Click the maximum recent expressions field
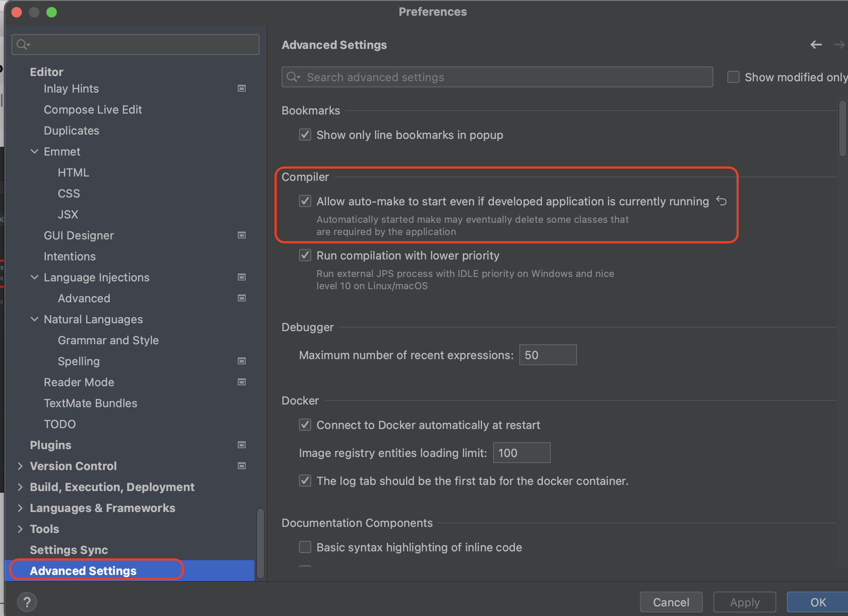This screenshot has height=616, width=848. [x=547, y=355]
